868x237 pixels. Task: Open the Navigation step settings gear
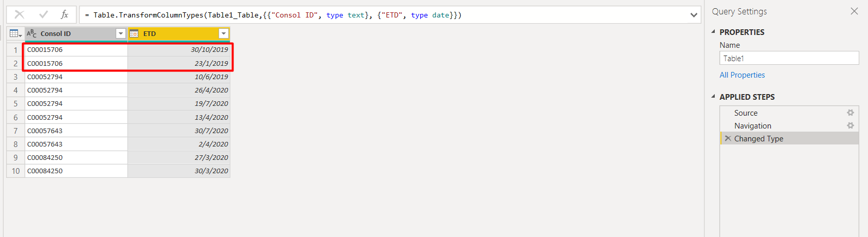(851, 125)
